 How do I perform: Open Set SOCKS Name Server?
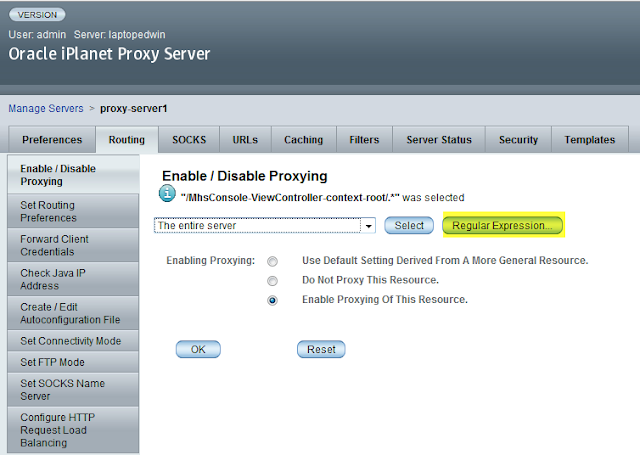tap(73, 389)
